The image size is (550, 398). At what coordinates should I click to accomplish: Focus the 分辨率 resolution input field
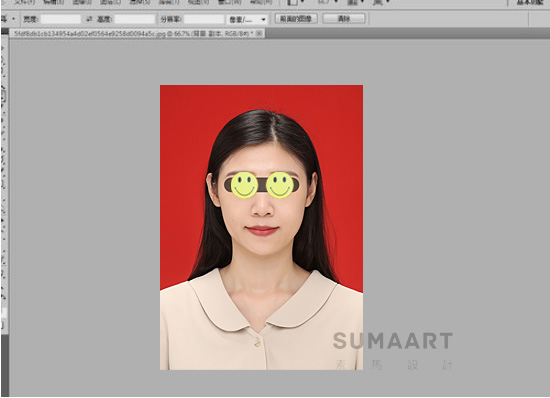[204, 19]
